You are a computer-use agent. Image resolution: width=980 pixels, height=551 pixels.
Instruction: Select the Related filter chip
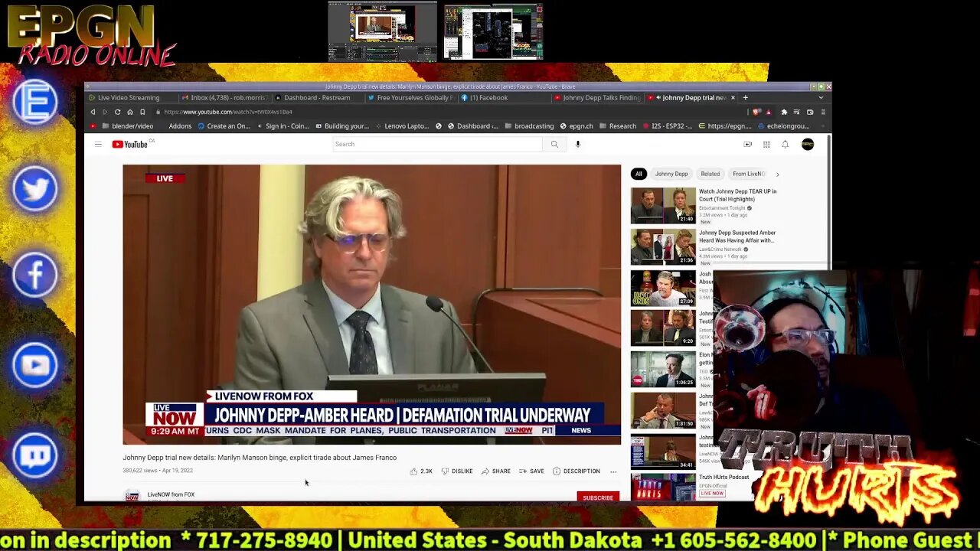pyautogui.click(x=710, y=174)
